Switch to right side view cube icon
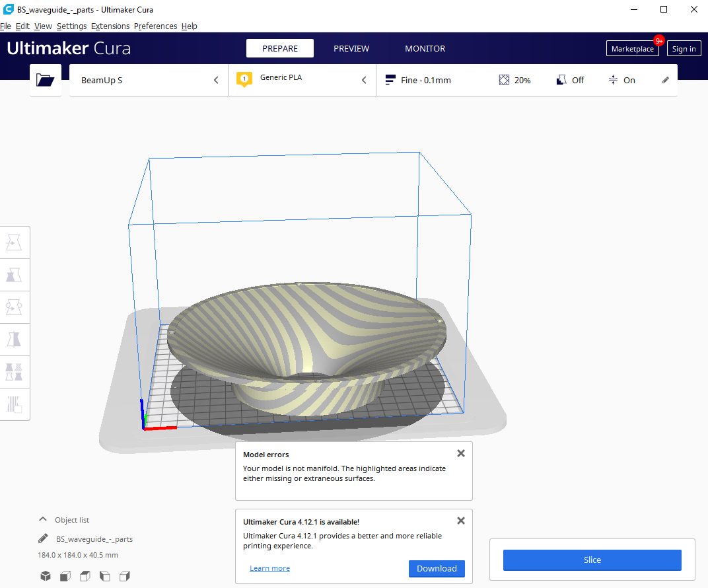This screenshot has width=708, height=588. click(125, 576)
